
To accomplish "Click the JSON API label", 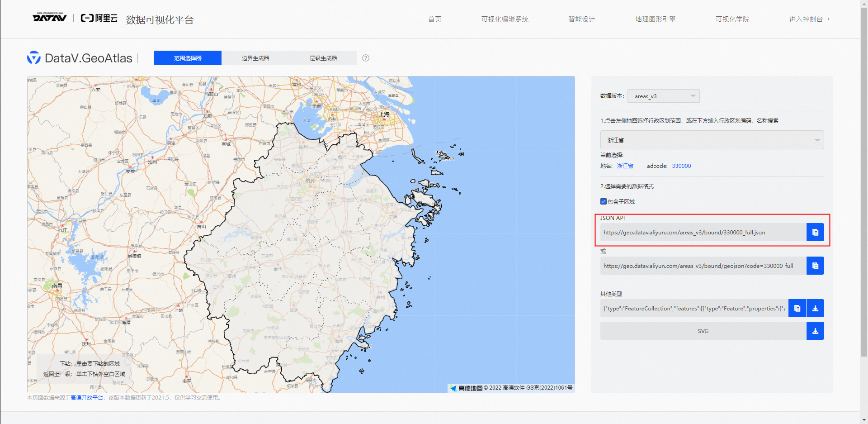I will click(613, 218).
